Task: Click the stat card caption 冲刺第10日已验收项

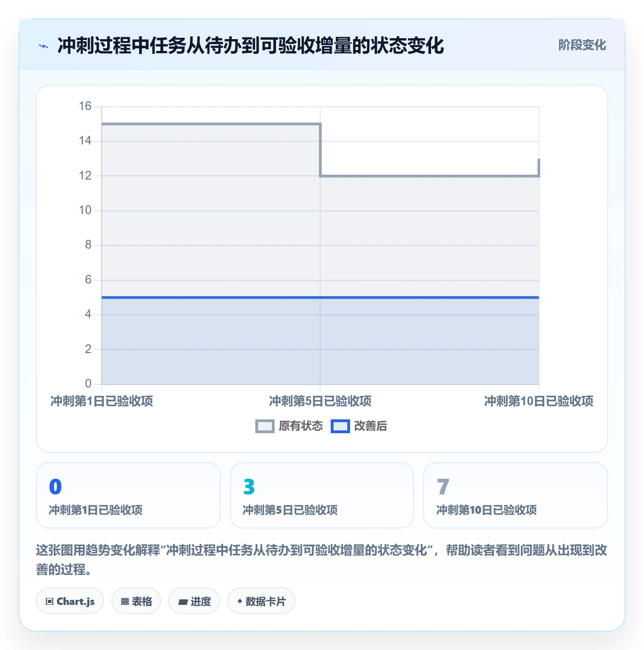Action: pyautogui.click(x=487, y=510)
